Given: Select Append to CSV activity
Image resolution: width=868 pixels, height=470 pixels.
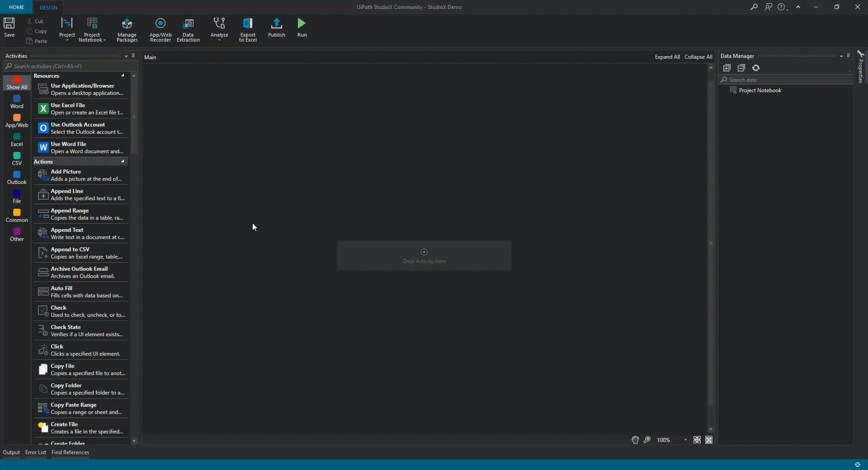Looking at the screenshot, I should point(80,253).
